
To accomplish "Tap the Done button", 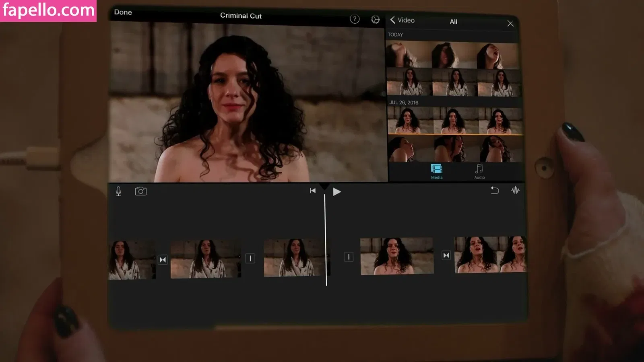I will [x=123, y=12].
